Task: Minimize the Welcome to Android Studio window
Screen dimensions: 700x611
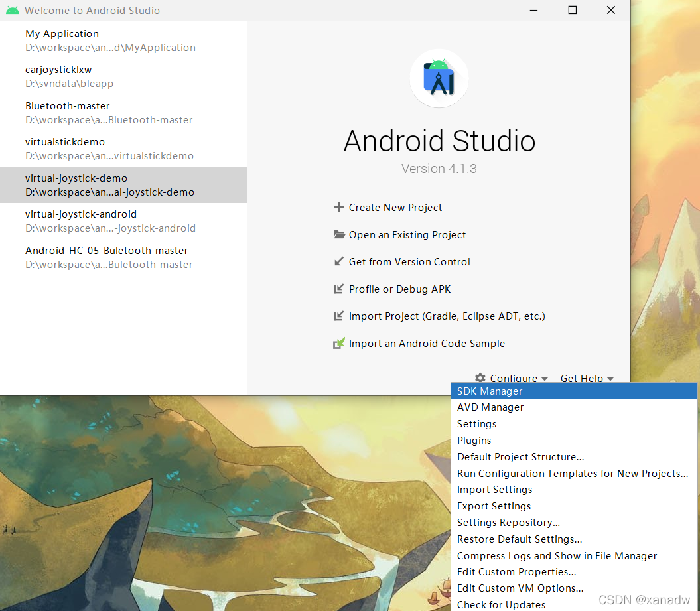Action: [x=533, y=10]
